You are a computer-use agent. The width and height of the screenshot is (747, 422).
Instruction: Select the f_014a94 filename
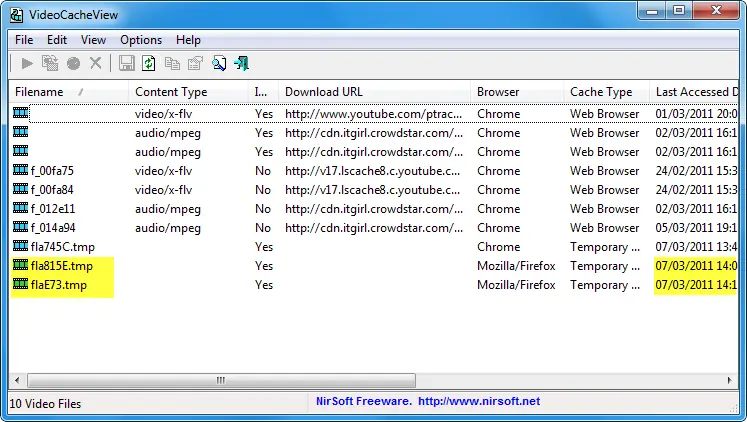[x=53, y=228]
